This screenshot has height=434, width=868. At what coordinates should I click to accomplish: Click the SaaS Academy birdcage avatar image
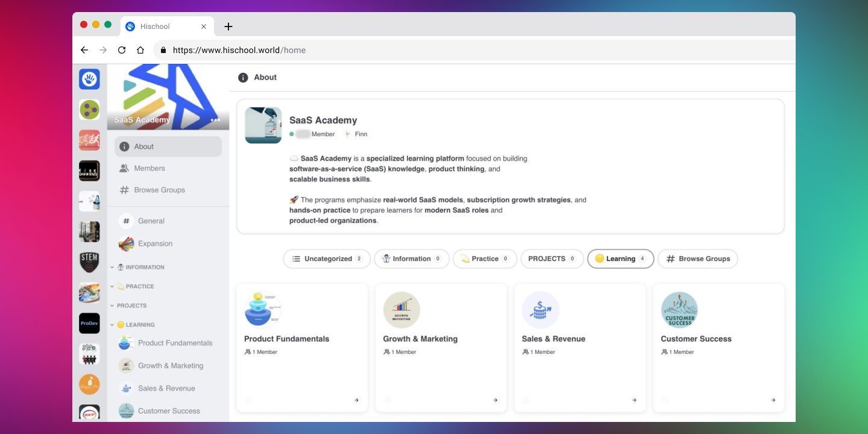pyautogui.click(x=263, y=125)
